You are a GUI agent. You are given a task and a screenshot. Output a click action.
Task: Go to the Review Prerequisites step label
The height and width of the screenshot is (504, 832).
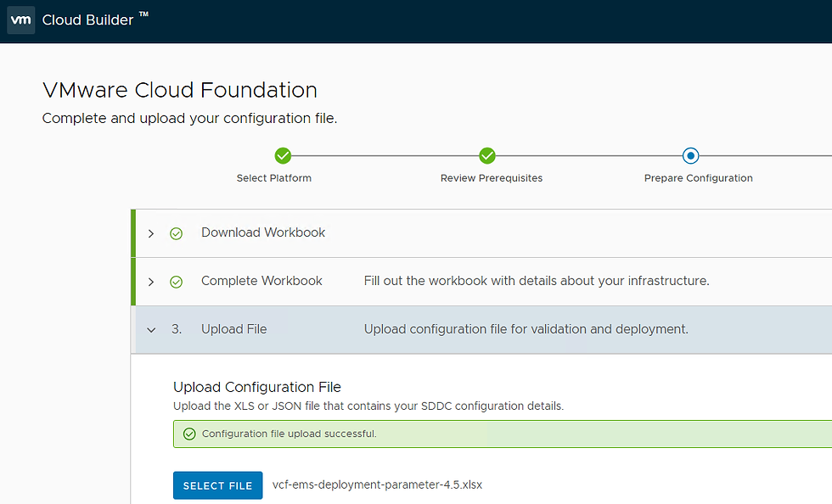pyautogui.click(x=492, y=178)
